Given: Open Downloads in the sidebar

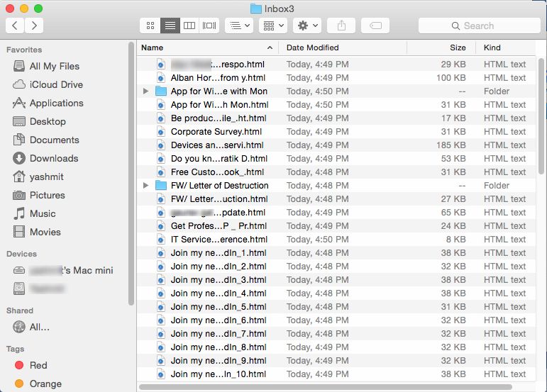Looking at the screenshot, I should (53, 158).
